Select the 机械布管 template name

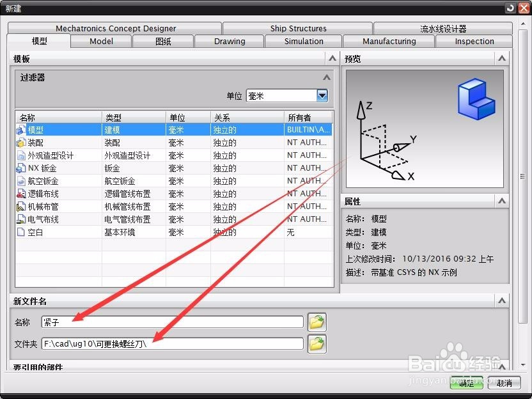point(43,207)
